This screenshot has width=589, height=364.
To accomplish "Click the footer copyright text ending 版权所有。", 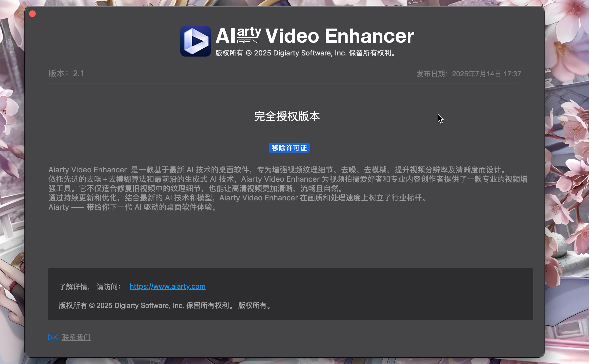I will [166, 306].
